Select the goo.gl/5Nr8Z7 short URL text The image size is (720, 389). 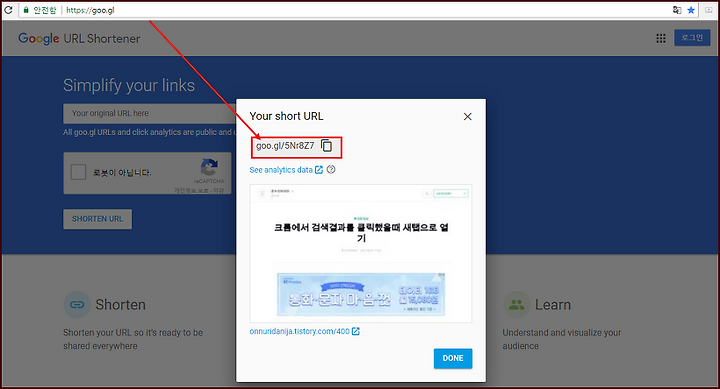(285, 146)
